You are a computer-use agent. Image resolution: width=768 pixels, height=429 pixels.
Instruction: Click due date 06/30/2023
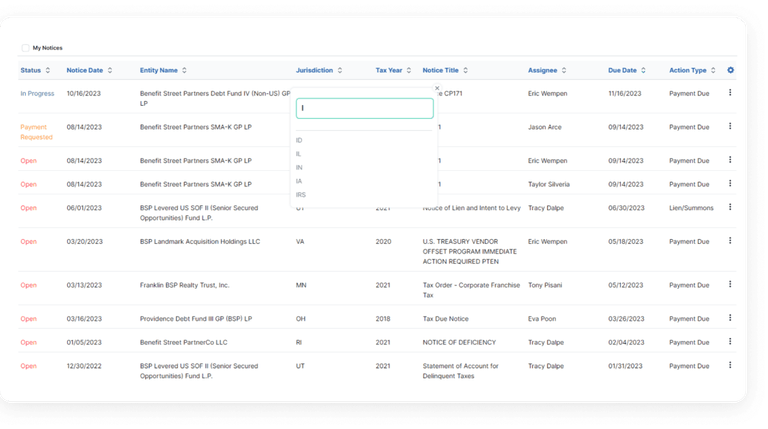626,208
